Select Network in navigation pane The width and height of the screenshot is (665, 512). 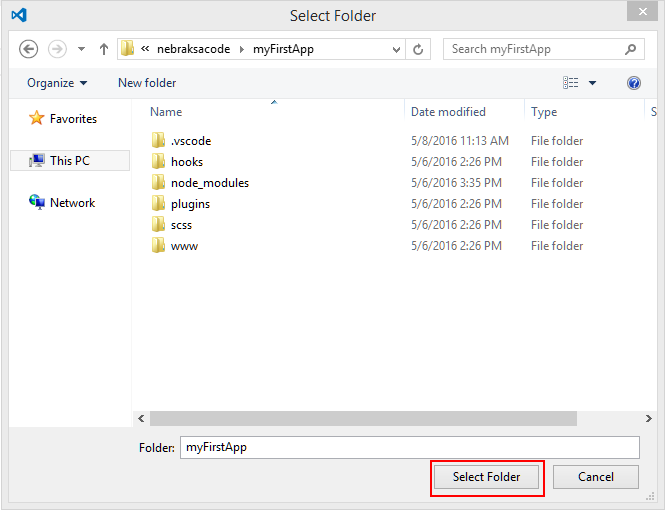[72, 203]
